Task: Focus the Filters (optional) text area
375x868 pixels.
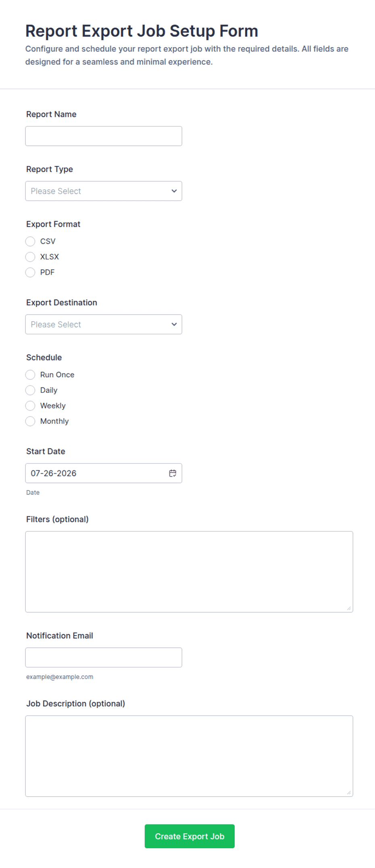Action: [189, 572]
